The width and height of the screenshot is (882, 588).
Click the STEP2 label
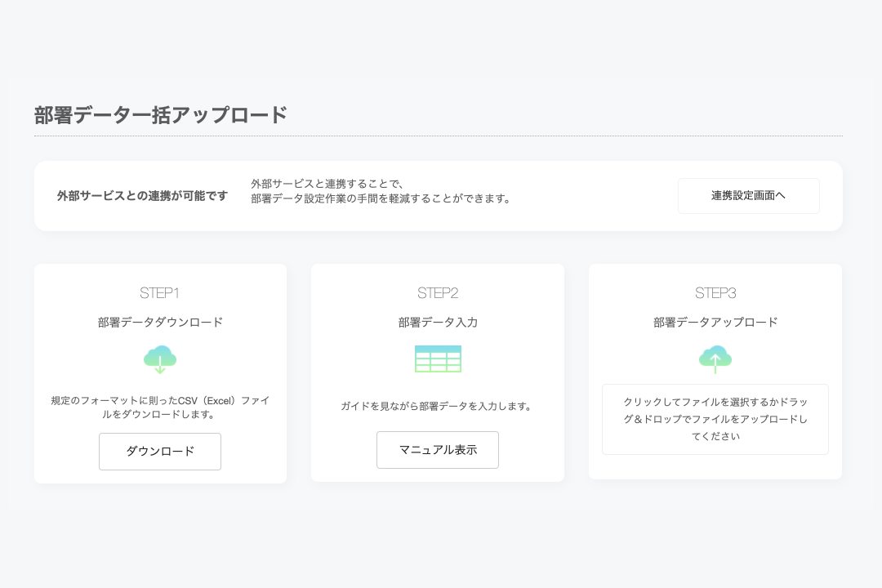tap(438, 293)
